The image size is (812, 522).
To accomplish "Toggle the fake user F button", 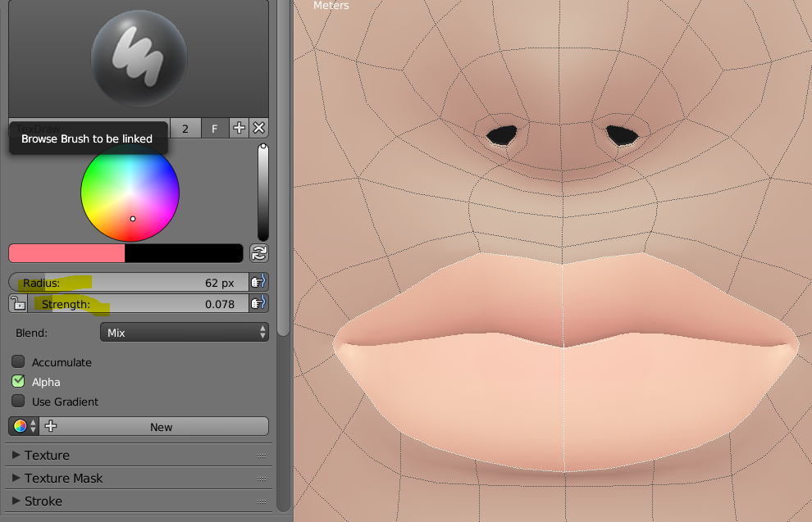I will 214,129.
